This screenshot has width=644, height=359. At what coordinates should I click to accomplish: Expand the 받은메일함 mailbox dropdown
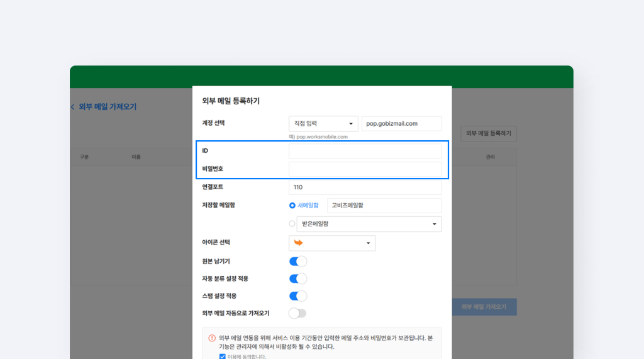point(369,224)
